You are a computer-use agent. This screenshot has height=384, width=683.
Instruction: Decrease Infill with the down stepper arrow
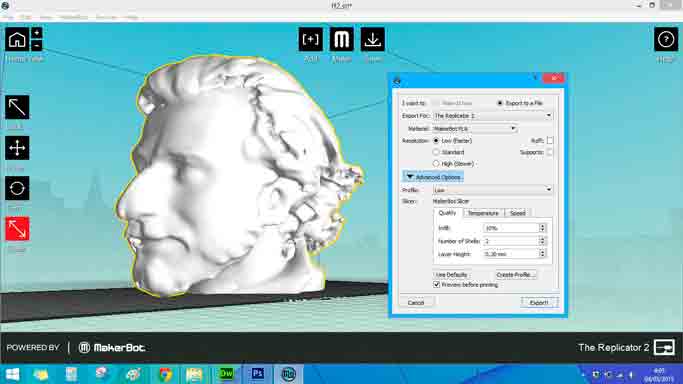[542, 230]
